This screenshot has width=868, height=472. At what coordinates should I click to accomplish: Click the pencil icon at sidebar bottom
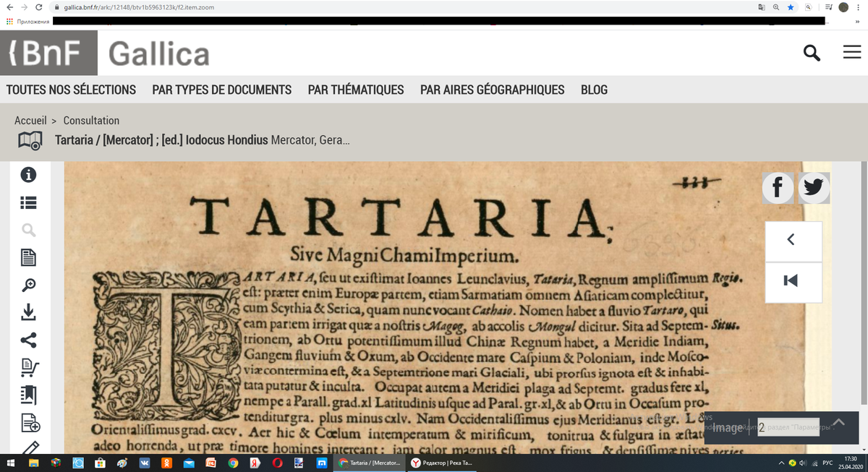(30, 448)
